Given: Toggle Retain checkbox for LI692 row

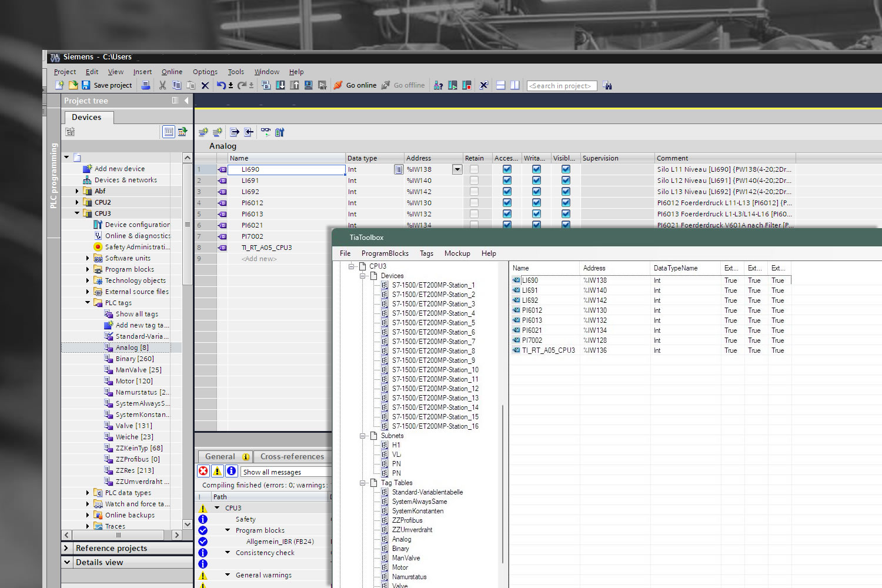Looking at the screenshot, I should pyautogui.click(x=474, y=192).
